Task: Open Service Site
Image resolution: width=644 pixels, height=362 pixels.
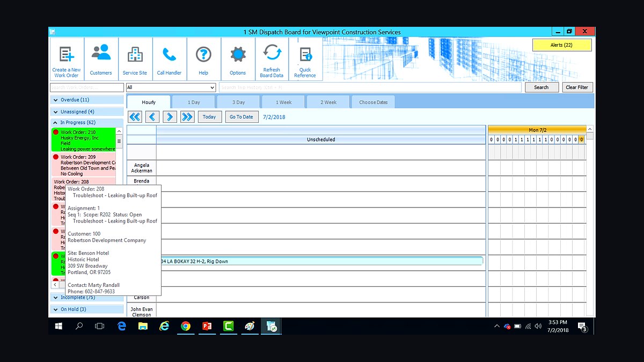Action: click(135, 59)
